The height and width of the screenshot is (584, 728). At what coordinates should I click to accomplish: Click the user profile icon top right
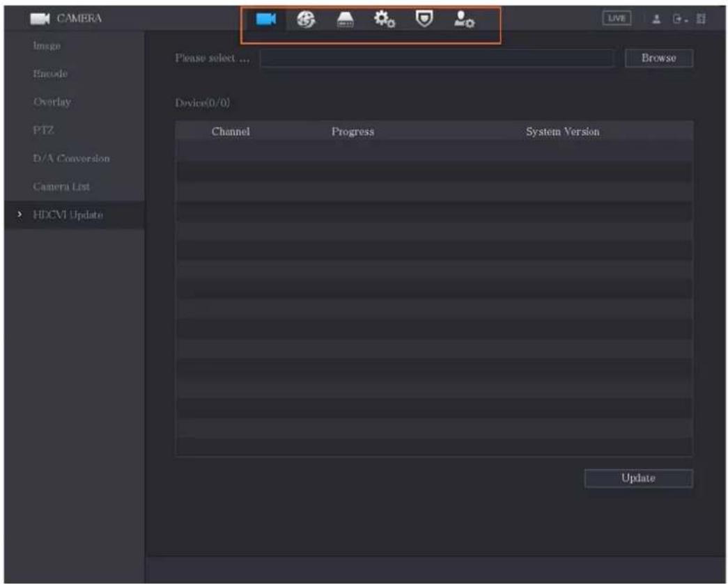point(656,19)
